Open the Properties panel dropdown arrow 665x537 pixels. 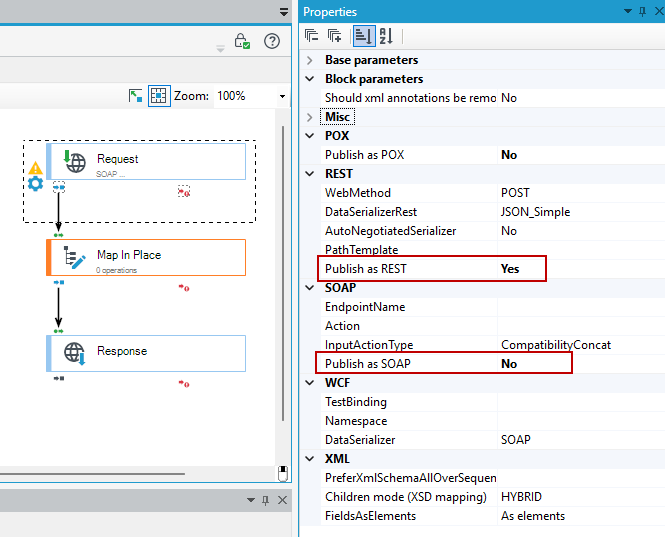point(628,11)
